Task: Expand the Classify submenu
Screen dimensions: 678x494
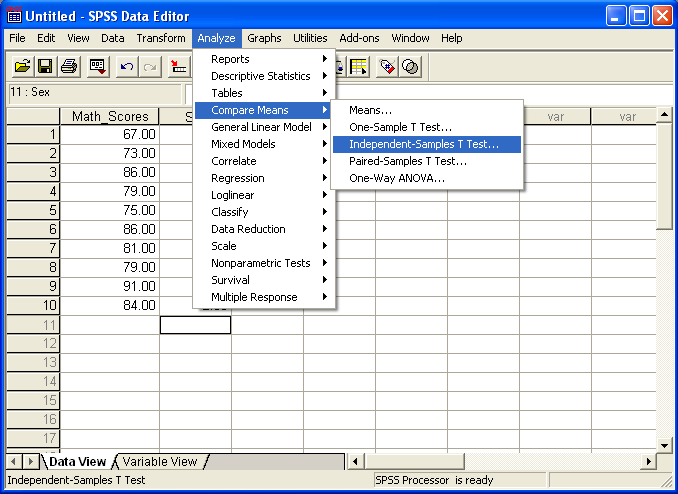Action: tap(264, 212)
